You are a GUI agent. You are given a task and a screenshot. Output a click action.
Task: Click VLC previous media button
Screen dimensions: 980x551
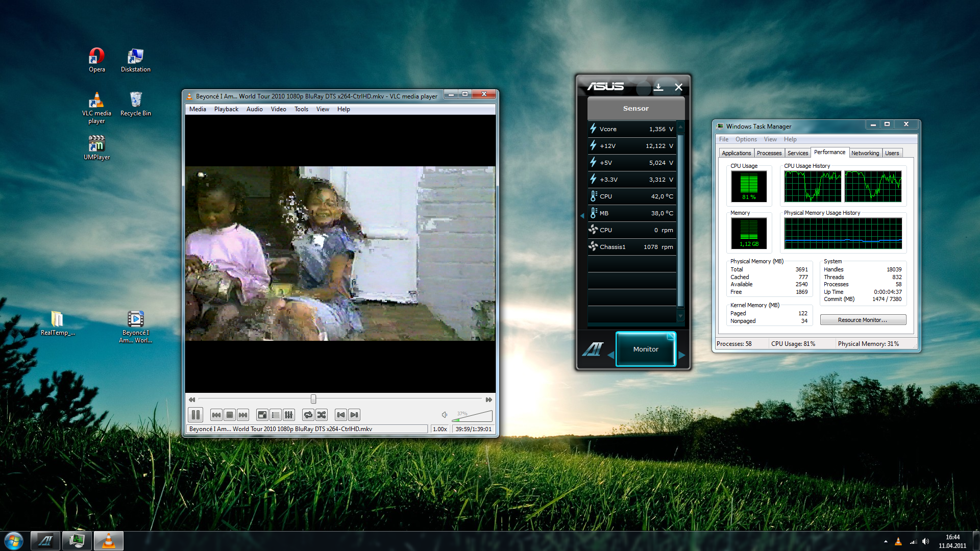coord(341,415)
